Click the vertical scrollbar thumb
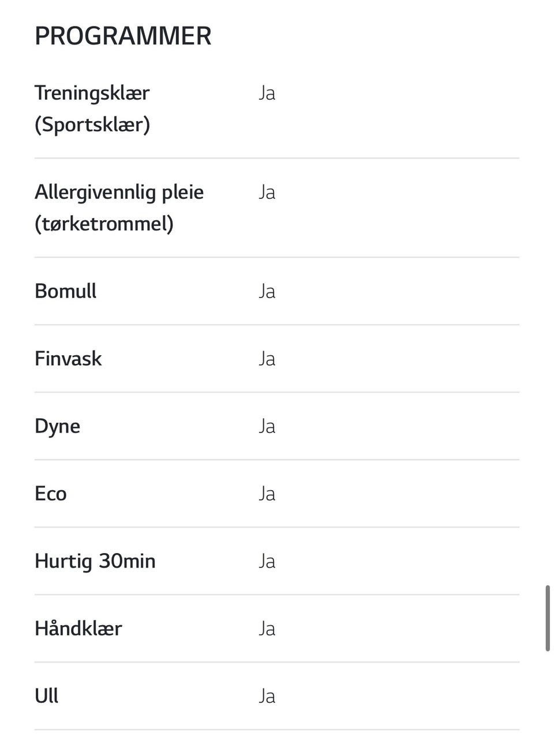This screenshot has height=756, width=554. 548,619
